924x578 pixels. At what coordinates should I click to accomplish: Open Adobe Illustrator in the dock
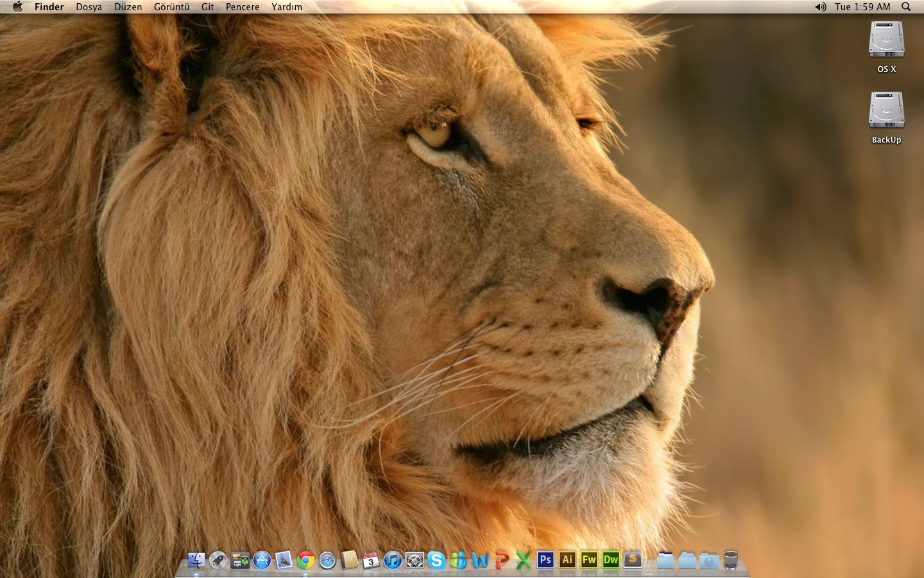click(567, 560)
